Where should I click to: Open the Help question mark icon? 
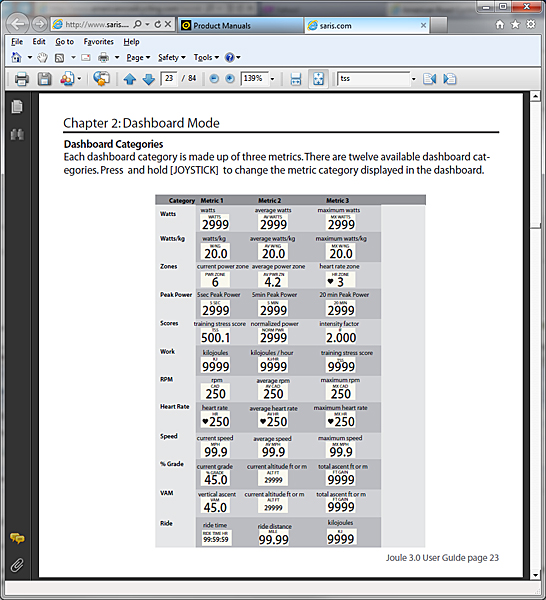[230, 57]
